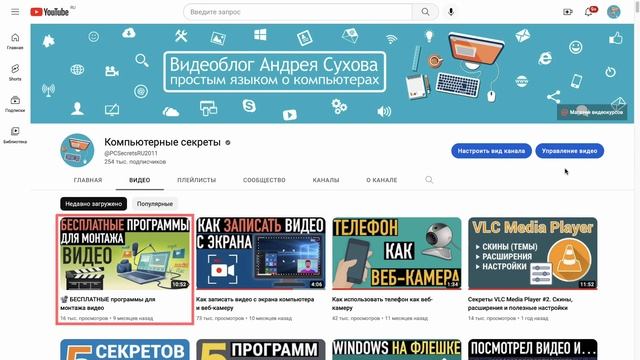
Task: Click Управление видео button
Action: (x=569, y=151)
